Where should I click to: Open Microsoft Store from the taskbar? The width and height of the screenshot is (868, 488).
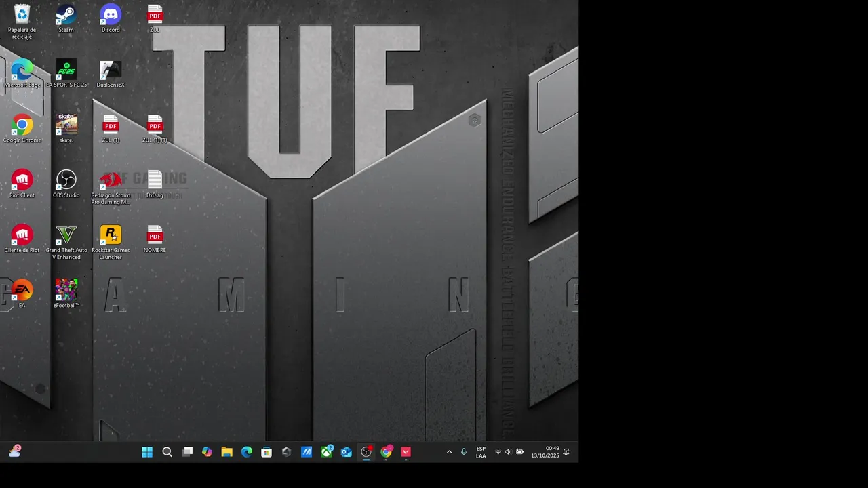coord(267,452)
